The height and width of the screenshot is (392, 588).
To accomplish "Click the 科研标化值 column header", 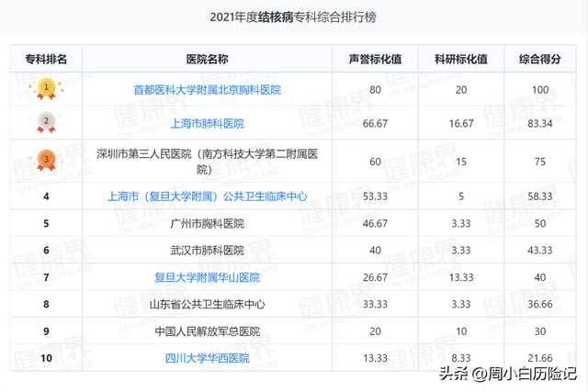I will [x=461, y=59].
